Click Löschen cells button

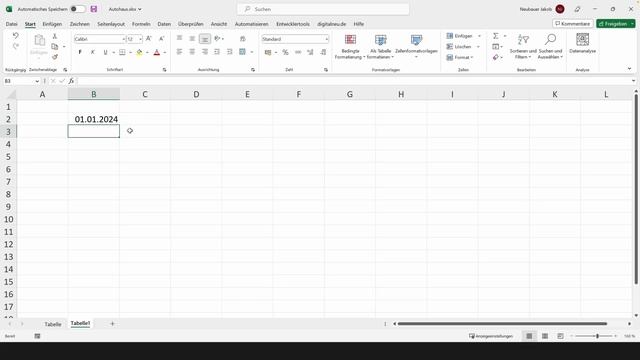click(x=459, y=47)
